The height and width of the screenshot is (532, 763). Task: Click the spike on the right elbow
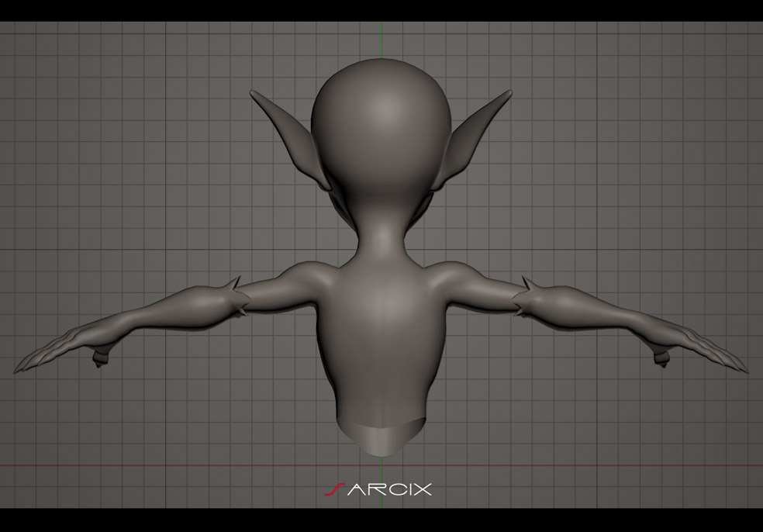coord(528,284)
